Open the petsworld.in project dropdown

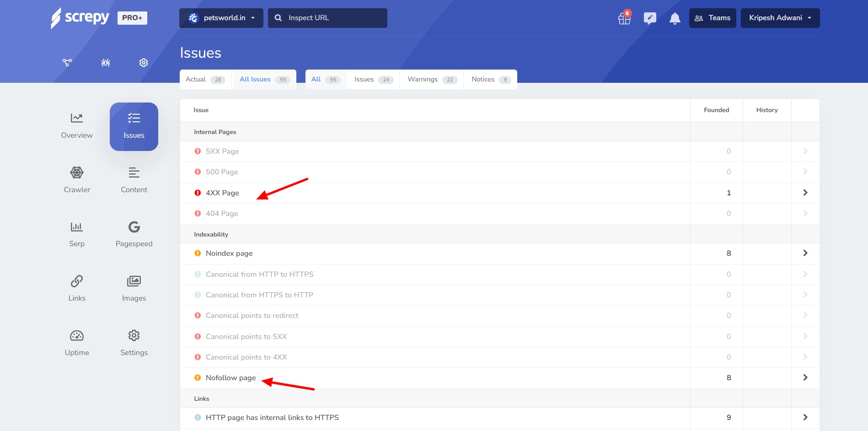221,18
